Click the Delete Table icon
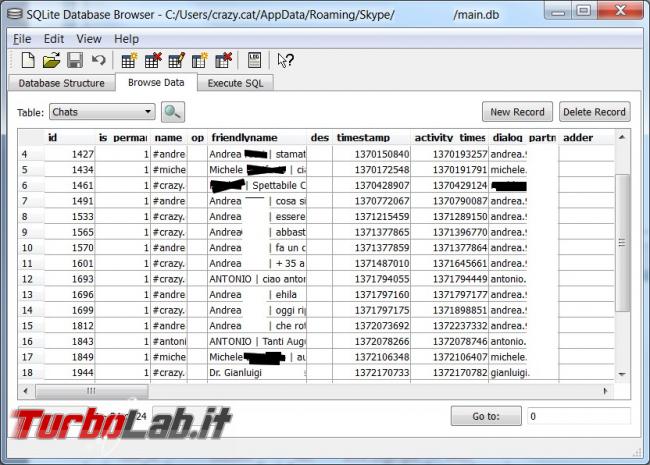The width and height of the screenshot is (650, 465). tap(153, 61)
